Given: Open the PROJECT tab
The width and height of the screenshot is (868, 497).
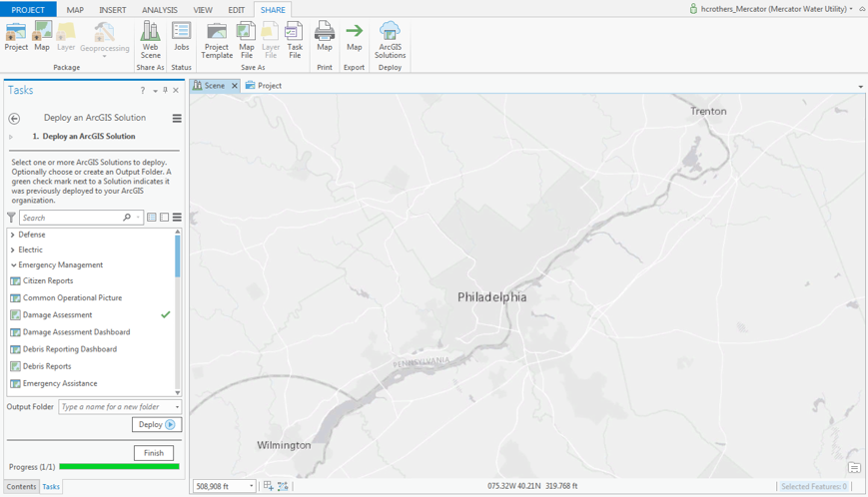Looking at the screenshot, I should pos(28,9).
